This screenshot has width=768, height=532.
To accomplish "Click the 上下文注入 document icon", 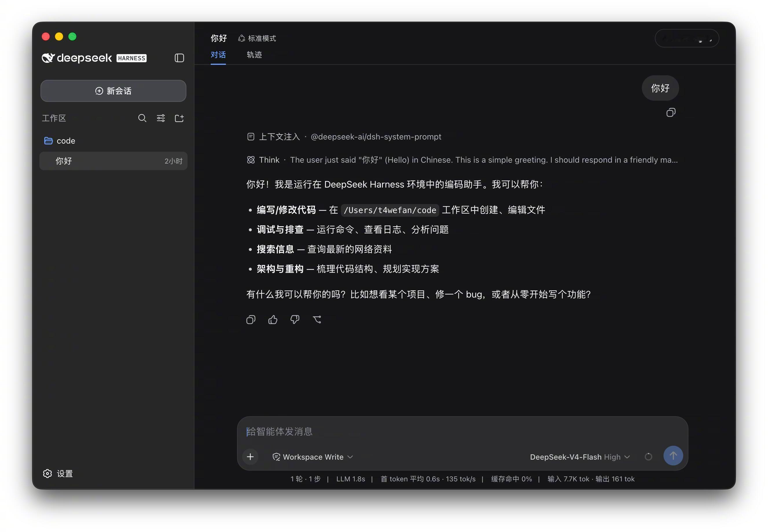I will (x=251, y=137).
